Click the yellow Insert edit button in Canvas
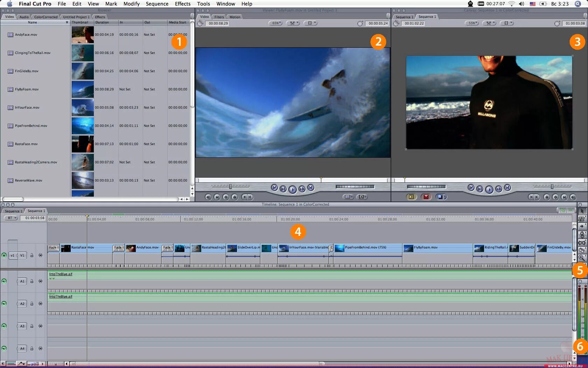This screenshot has height=368, width=588. coord(411,197)
